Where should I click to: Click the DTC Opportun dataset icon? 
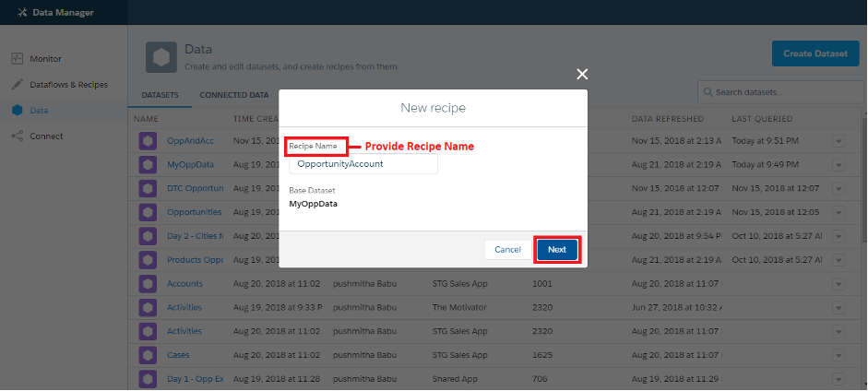pyautogui.click(x=148, y=189)
